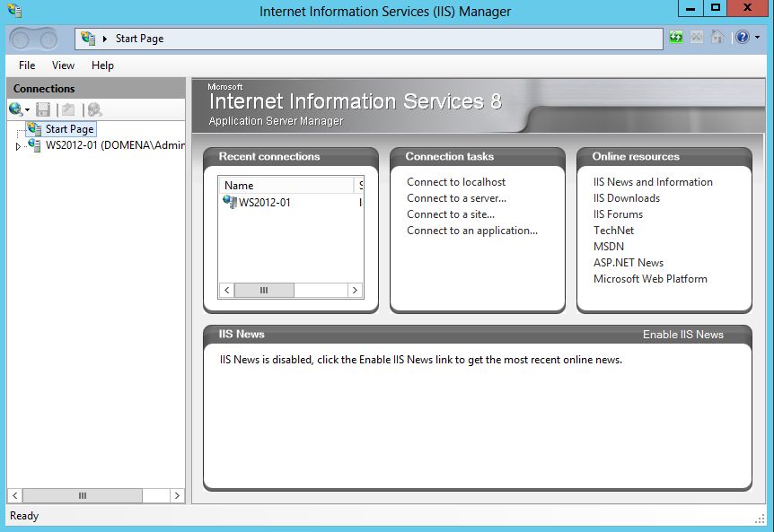Open MSDN online resource link
This screenshot has height=532, width=774.
(x=609, y=247)
